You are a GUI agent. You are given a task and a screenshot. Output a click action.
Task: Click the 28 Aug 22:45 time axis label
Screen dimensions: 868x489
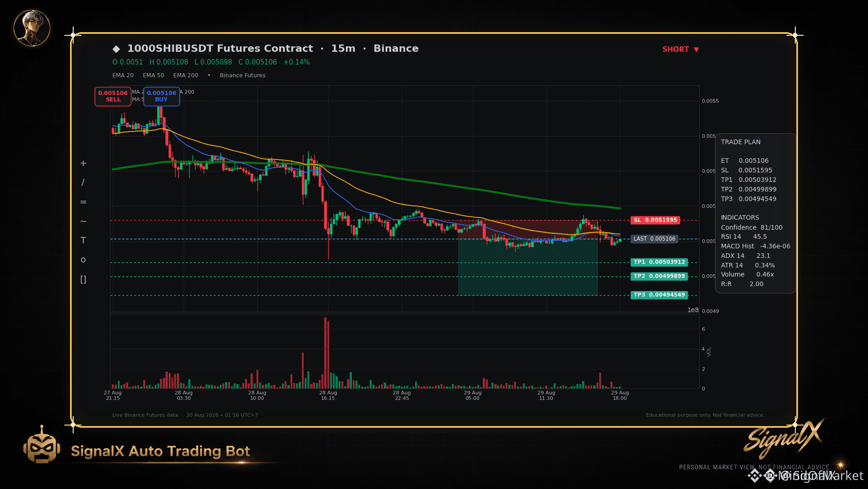pyautogui.click(x=402, y=395)
